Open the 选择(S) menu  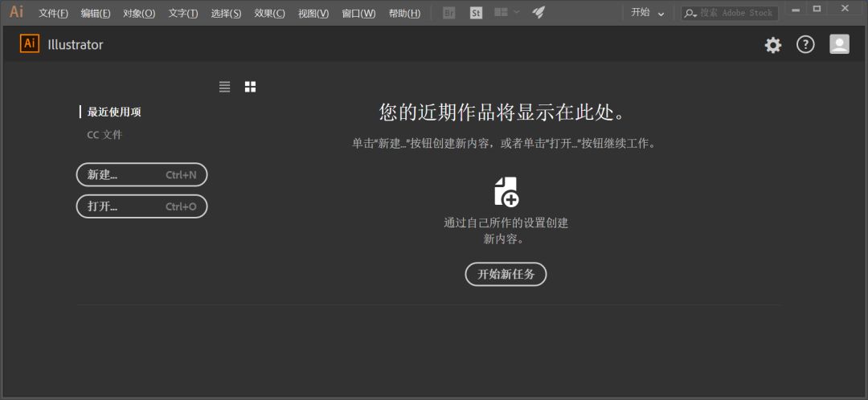tap(226, 14)
